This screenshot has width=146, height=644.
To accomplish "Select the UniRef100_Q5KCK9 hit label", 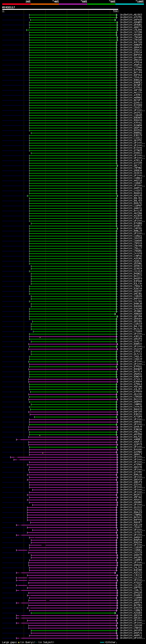I will click(131, 60).
